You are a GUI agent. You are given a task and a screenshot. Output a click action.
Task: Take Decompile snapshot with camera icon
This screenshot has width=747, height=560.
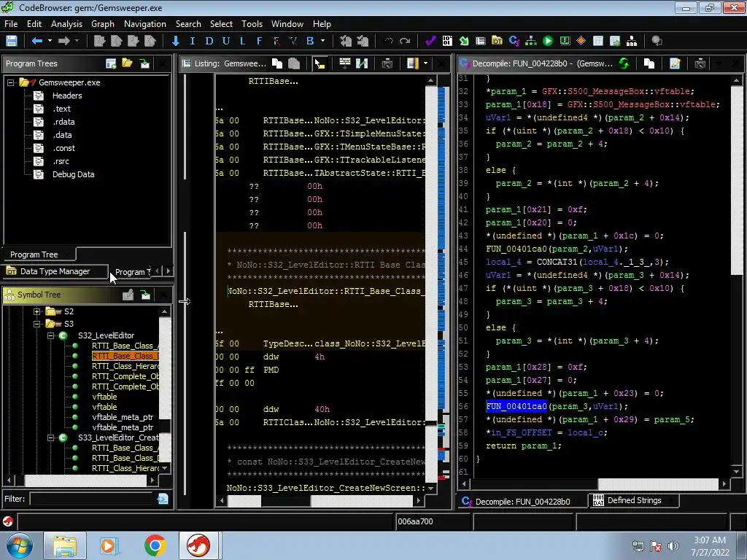point(700,63)
